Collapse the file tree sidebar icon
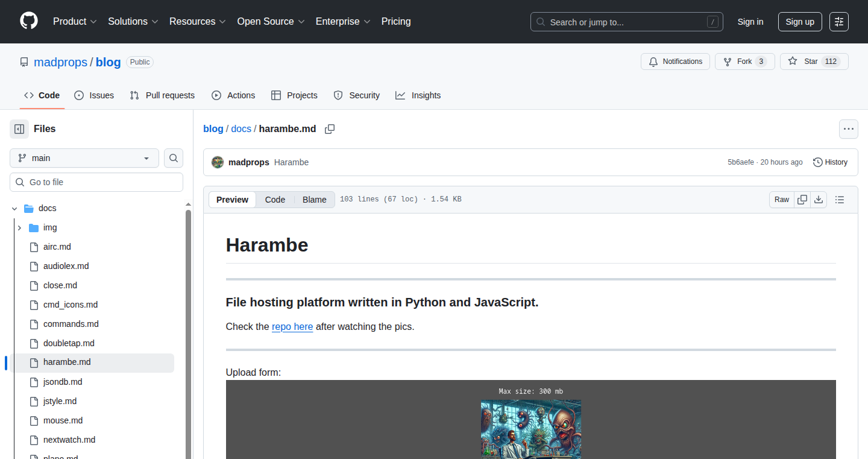The height and width of the screenshot is (459, 868). tap(19, 129)
